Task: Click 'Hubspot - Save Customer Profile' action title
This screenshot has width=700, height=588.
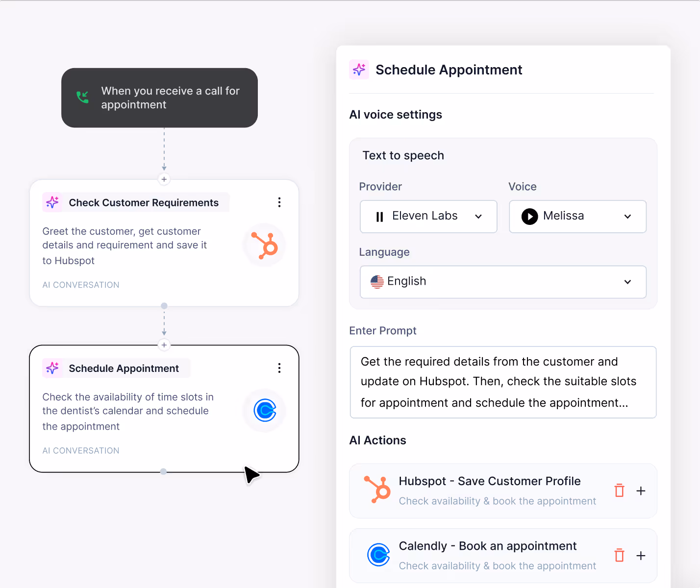Action: click(490, 481)
